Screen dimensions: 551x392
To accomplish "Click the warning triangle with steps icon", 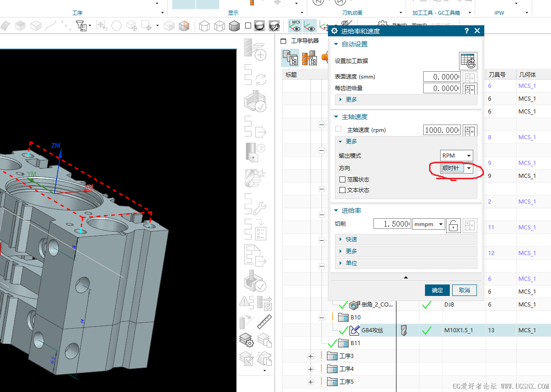I will coord(247,302).
